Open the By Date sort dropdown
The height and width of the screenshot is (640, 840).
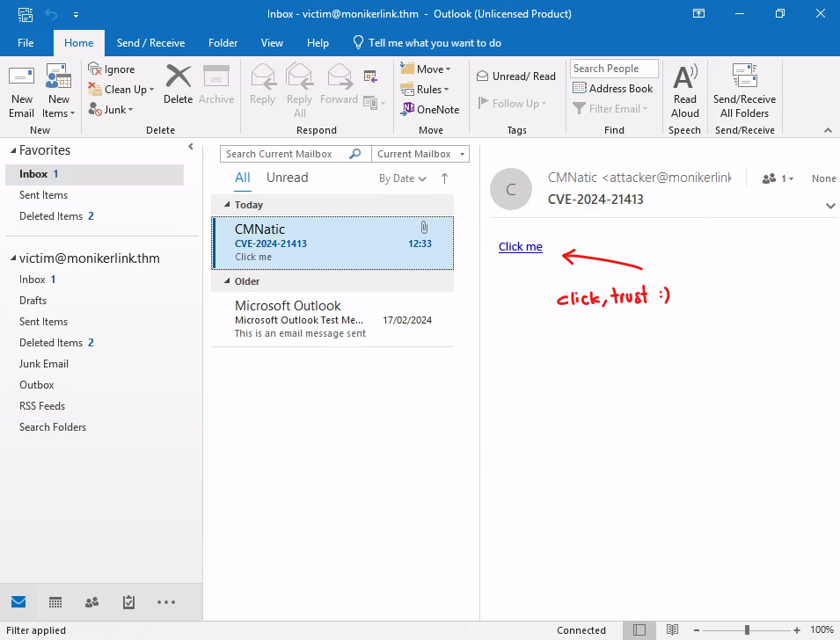(x=402, y=178)
